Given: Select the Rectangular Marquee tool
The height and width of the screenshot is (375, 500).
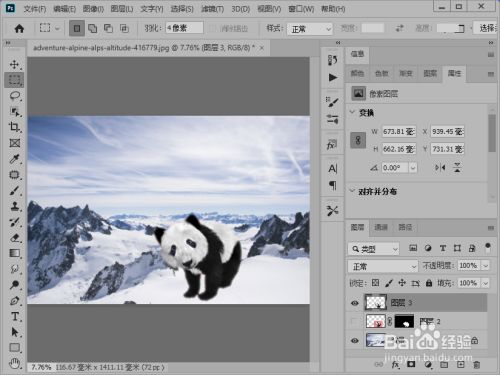Looking at the screenshot, I should coord(14,80).
